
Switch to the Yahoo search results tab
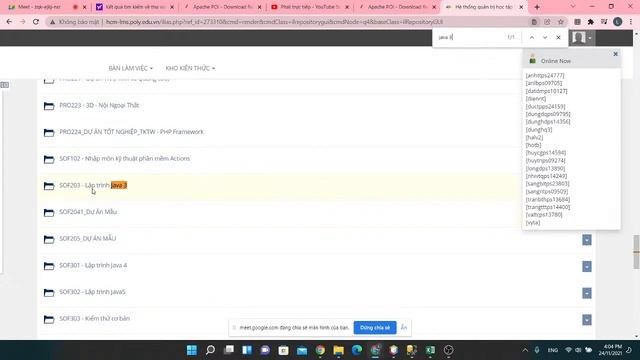(135, 7)
